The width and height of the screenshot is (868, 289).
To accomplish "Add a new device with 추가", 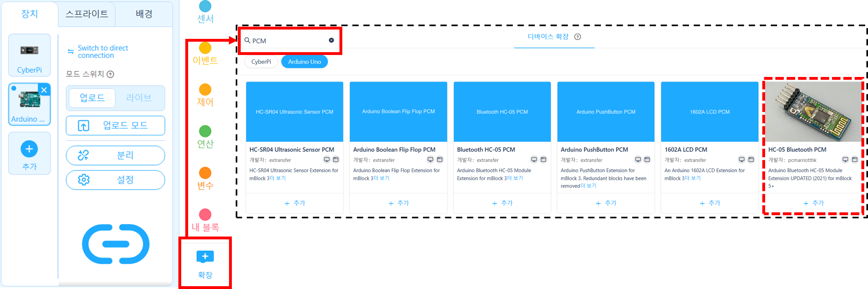I will (x=30, y=154).
